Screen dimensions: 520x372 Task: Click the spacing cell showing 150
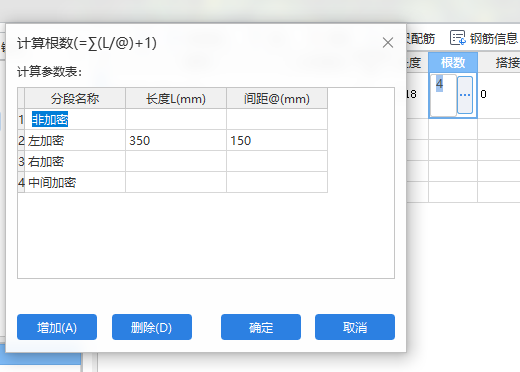coord(277,140)
